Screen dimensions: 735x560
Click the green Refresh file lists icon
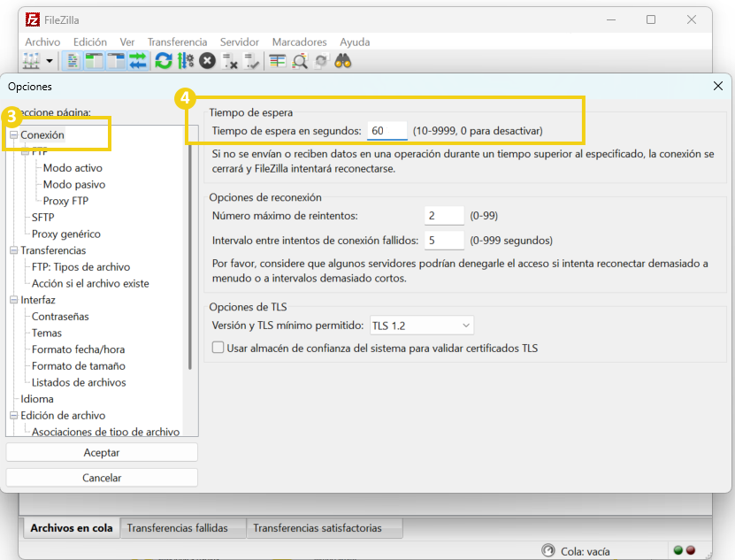coord(163,61)
